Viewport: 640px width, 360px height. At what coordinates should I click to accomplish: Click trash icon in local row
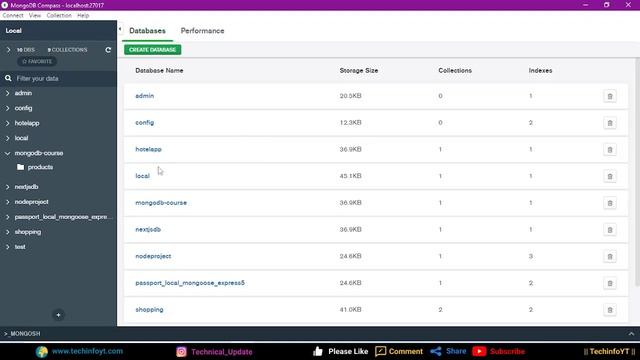coord(610,176)
